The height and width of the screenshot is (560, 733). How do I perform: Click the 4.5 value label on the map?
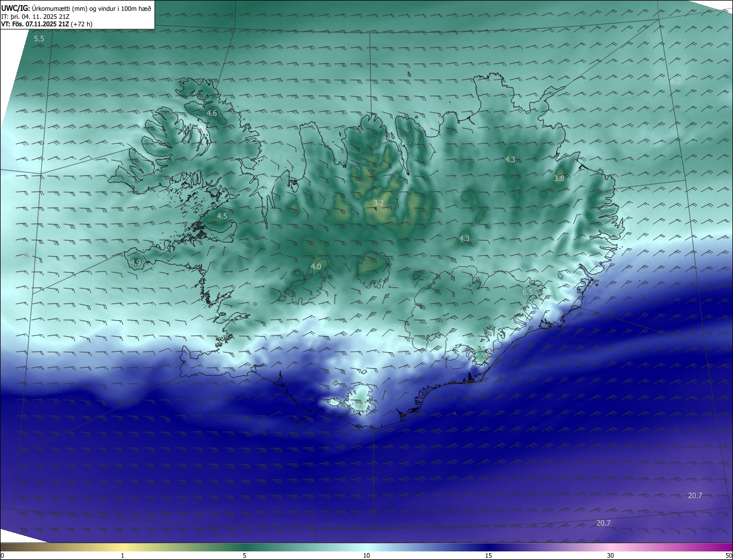pos(222,216)
